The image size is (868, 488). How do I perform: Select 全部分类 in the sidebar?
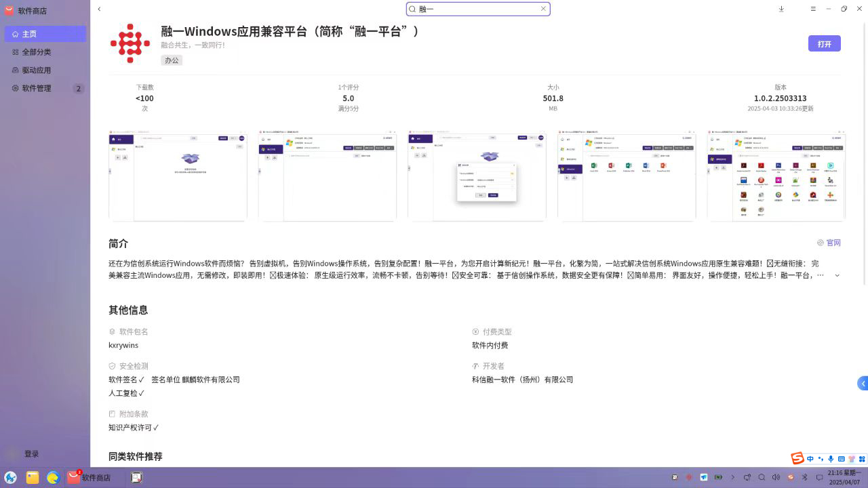pyautogui.click(x=45, y=52)
